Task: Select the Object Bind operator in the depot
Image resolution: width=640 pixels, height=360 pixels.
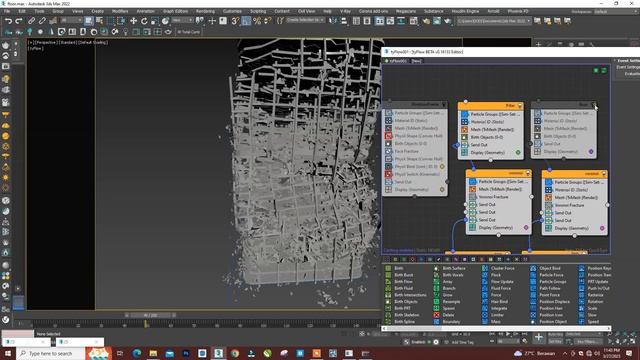Action: [x=546, y=268]
